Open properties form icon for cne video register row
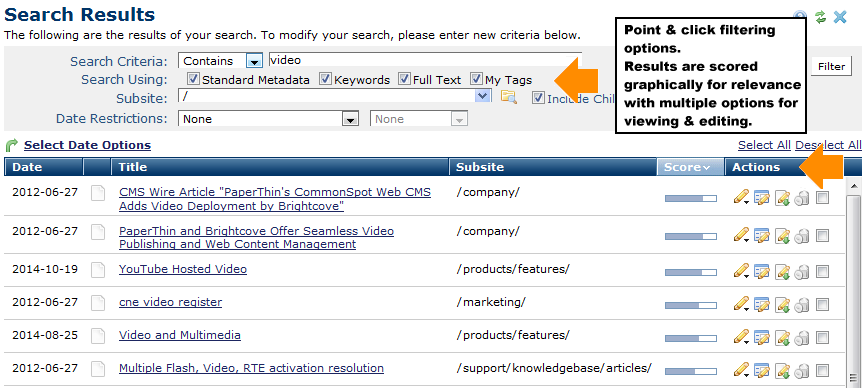This screenshot has width=867, height=388. [x=762, y=305]
